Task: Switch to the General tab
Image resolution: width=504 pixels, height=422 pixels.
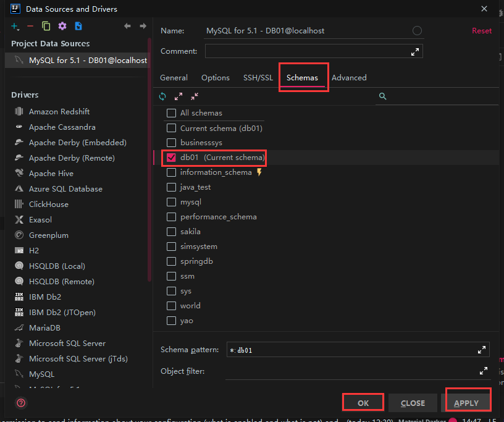Action: click(x=174, y=77)
